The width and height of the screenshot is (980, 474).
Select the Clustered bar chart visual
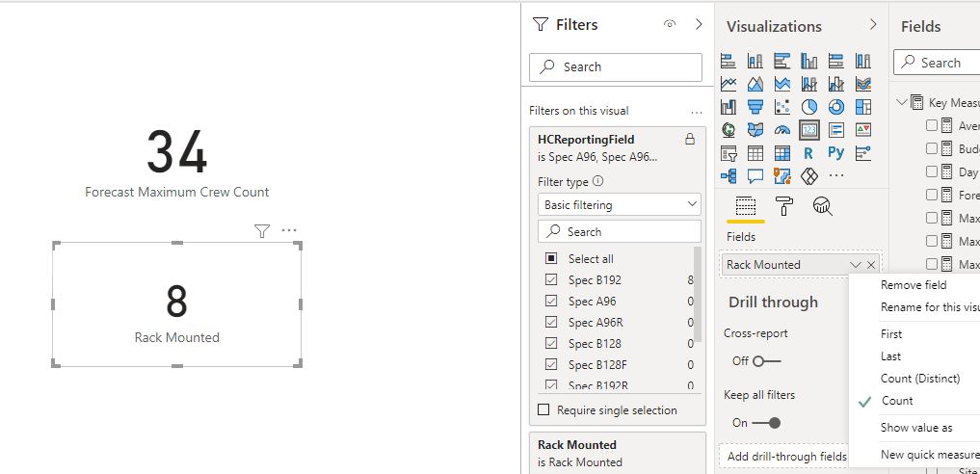[781, 61]
